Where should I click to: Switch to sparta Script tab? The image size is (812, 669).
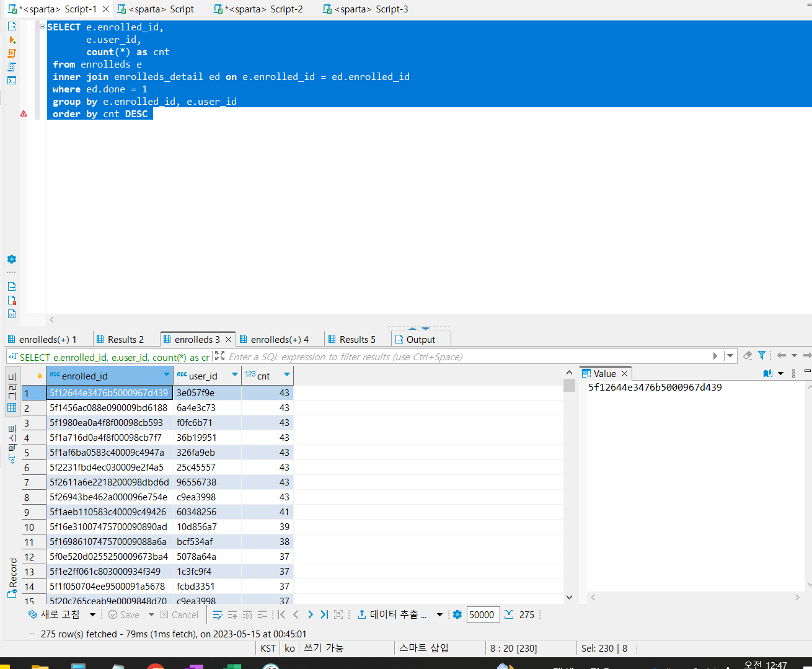tap(156, 9)
